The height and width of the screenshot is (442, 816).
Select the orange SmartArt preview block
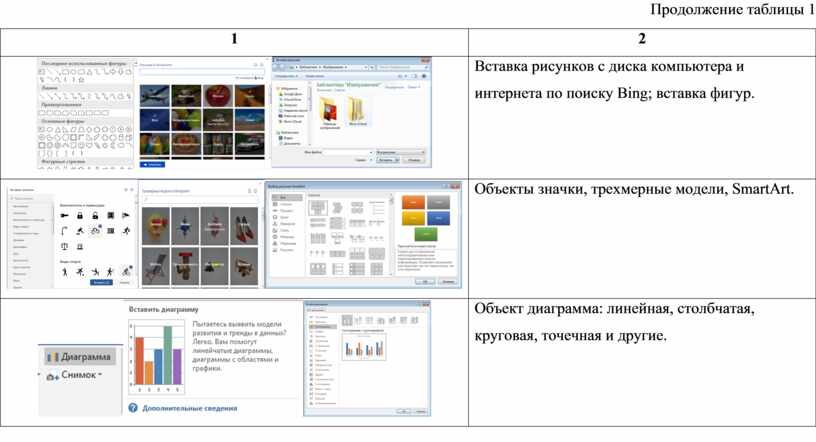tap(413, 202)
